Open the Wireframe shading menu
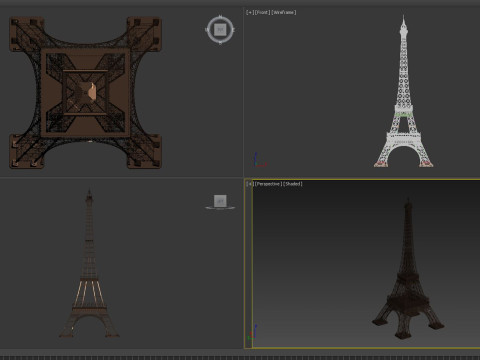480x360 pixels. [x=284, y=12]
